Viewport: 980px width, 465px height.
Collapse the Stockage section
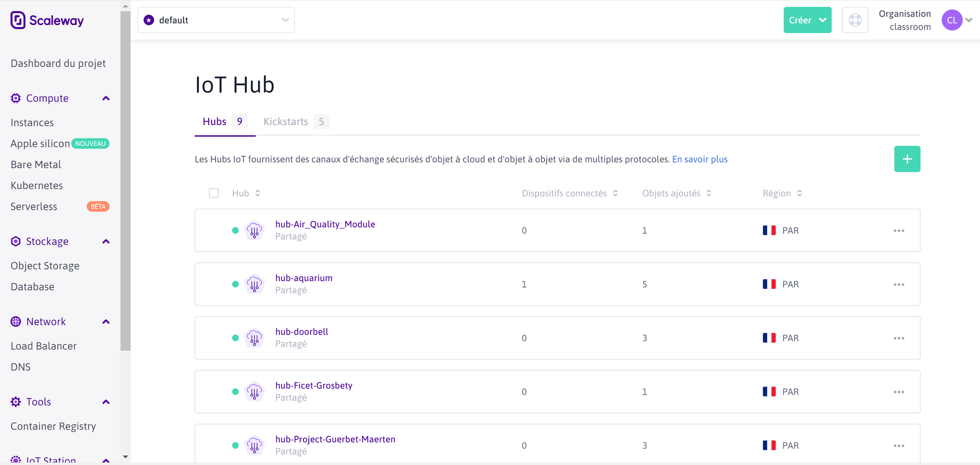[106, 241]
